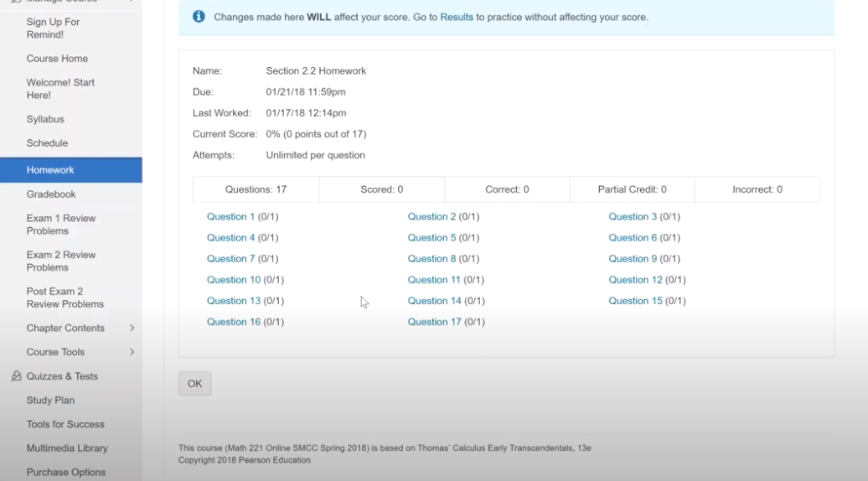Open Exam 1 Review Problems

[x=61, y=225]
